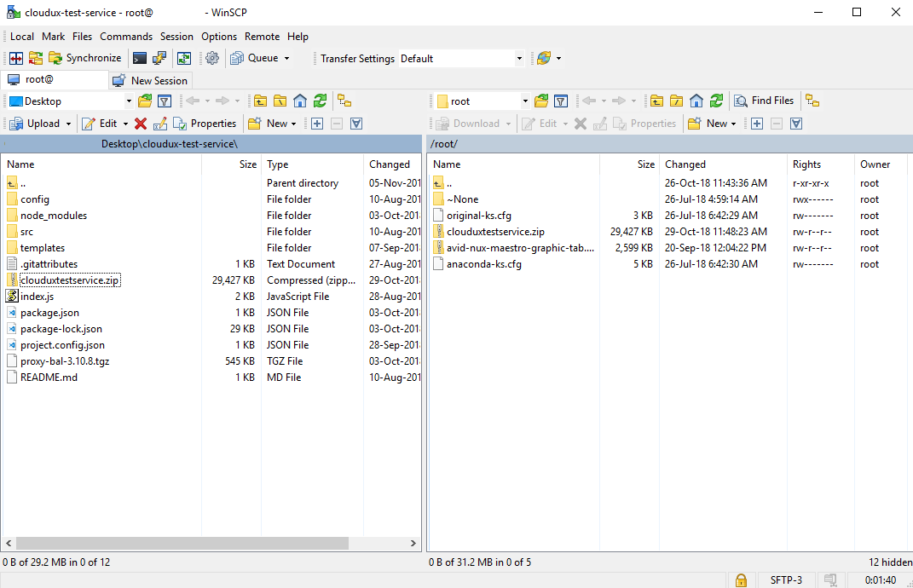913x588 pixels.
Task: Click the Synchronize Browsing icon in main toolbar
Action: point(36,58)
